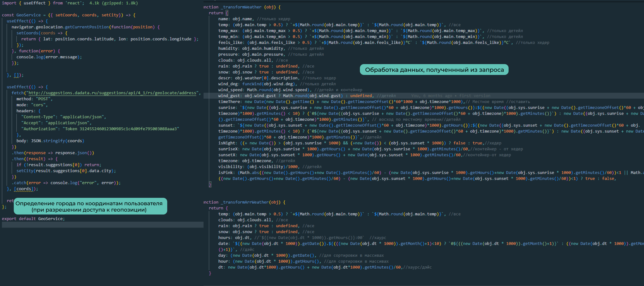This screenshot has height=286, width=644.
Task: Click the 'const GeoService' declaration line
Action: coord(69,15)
